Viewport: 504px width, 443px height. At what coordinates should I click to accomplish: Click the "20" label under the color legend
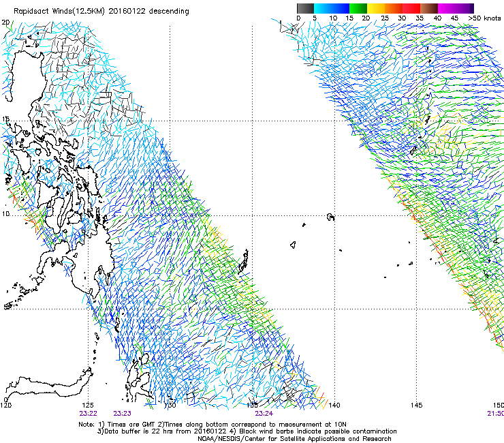(366, 18)
